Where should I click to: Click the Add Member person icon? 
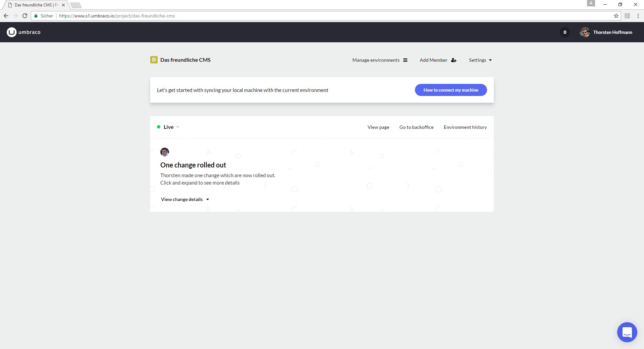click(453, 60)
